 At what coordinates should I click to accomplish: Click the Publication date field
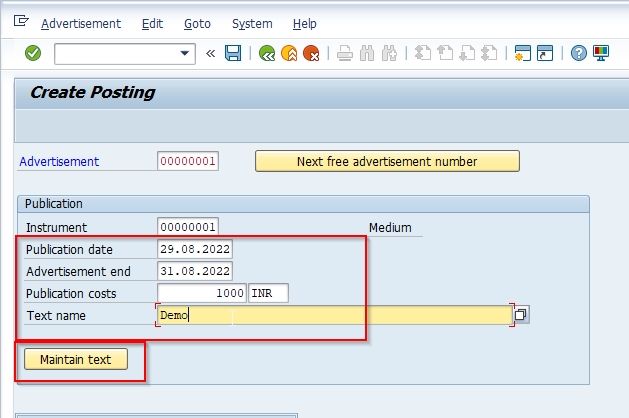click(195, 249)
